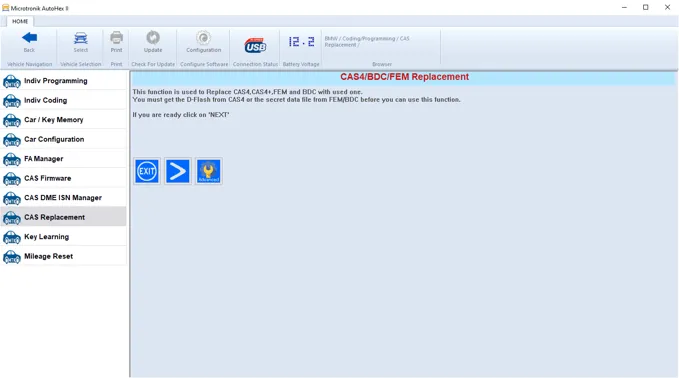679x378 pixels.
Task: Open the FA Manager function
Action: (64, 159)
